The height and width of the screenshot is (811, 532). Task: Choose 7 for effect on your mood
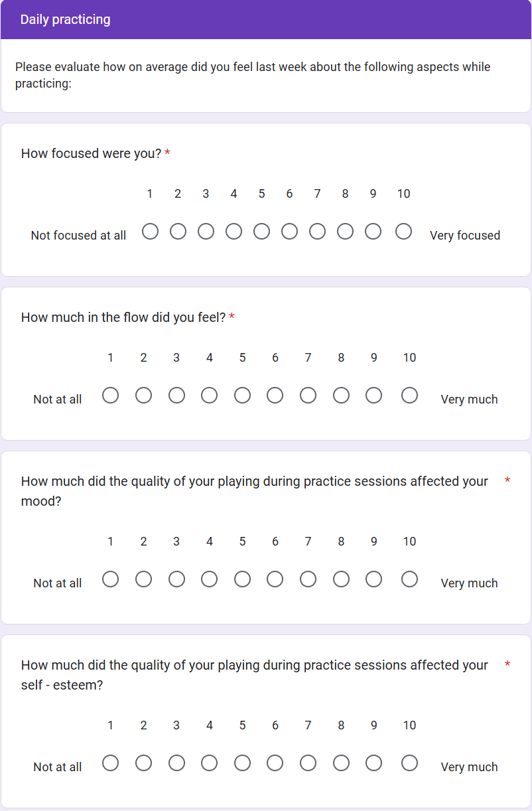pos(308,579)
